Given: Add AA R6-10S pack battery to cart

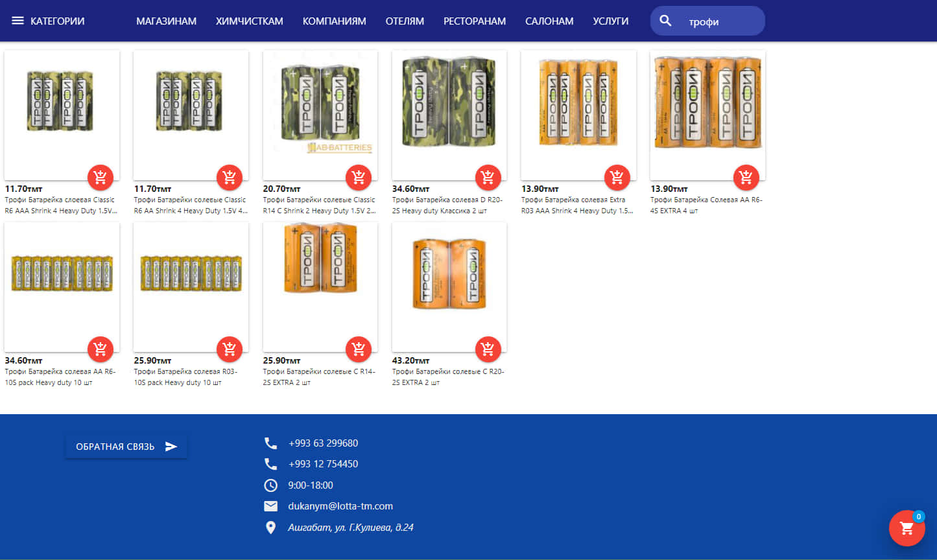Looking at the screenshot, I should pos(100,349).
